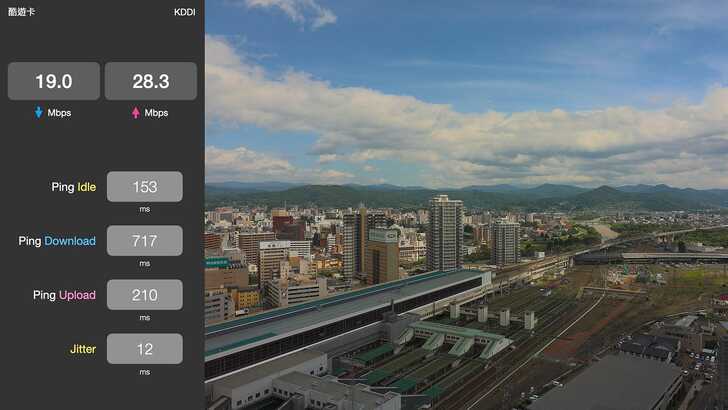Click the Mbps label under 28.3
The width and height of the screenshot is (728, 410).
tap(156, 113)
